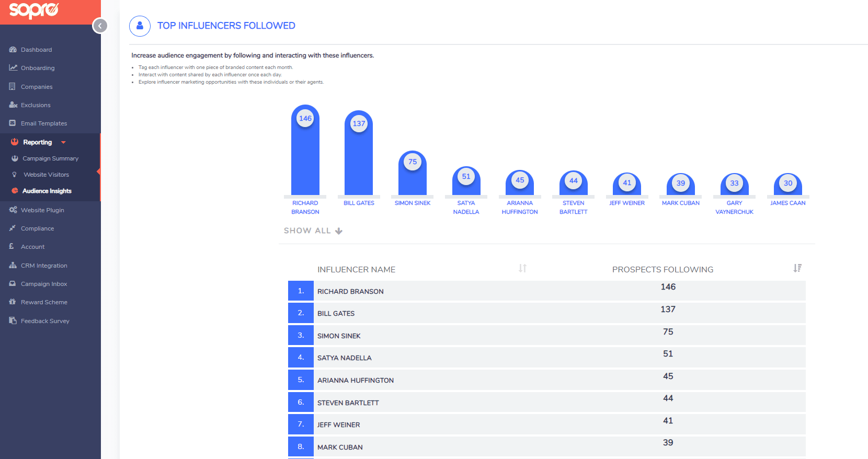Click the Website Plugin gears icon
The width and height of the screenshot is (868, 459).
click(x=13, y=210)
